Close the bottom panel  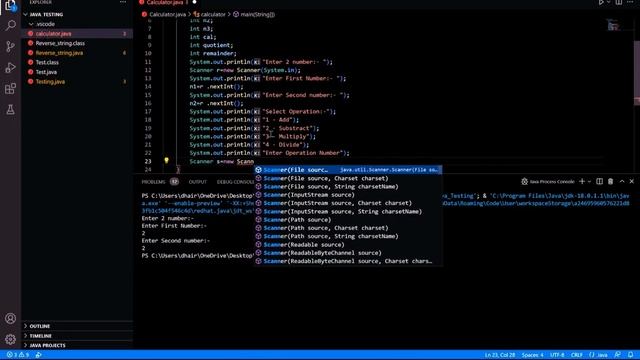pos(631,182)
